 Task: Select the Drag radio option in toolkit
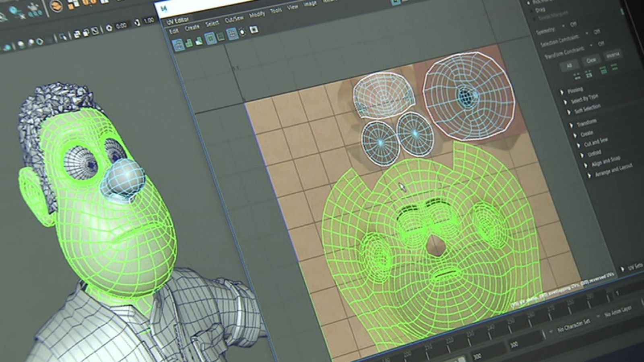pos(539,10)
